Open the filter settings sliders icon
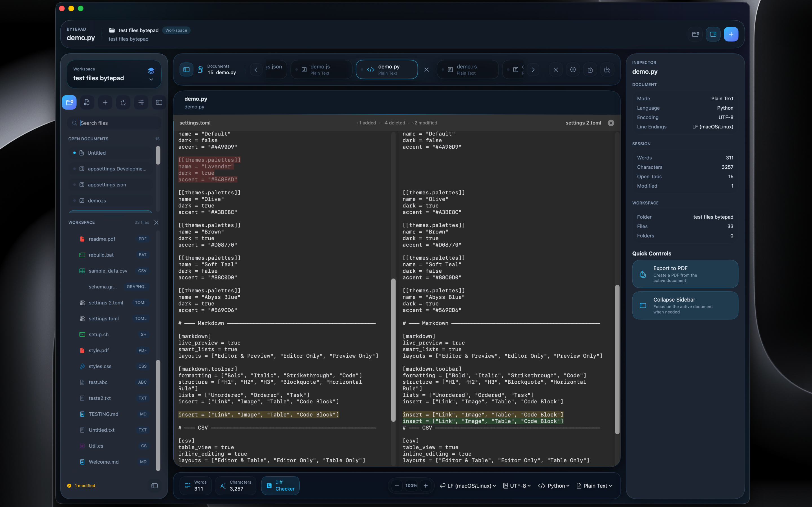The height and width of the screenshot is (507, 812). tap(141, 102)
